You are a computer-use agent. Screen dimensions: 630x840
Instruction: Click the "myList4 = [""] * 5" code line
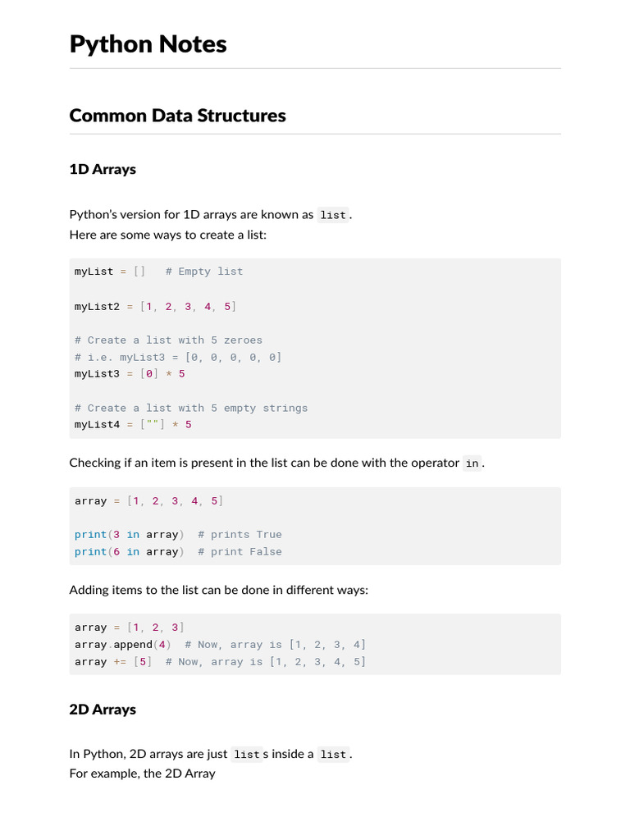(133, 425)
